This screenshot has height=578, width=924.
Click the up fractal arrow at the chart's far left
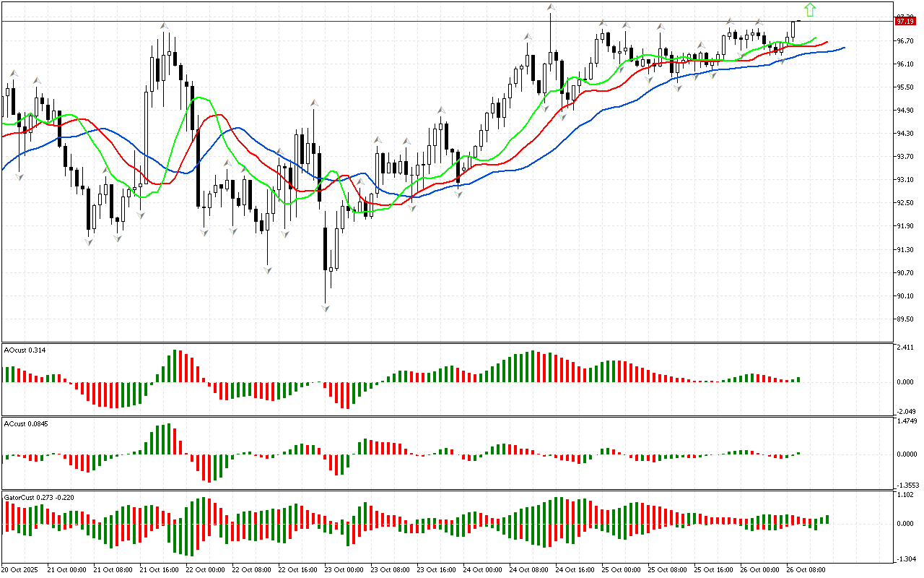point(13,73)
